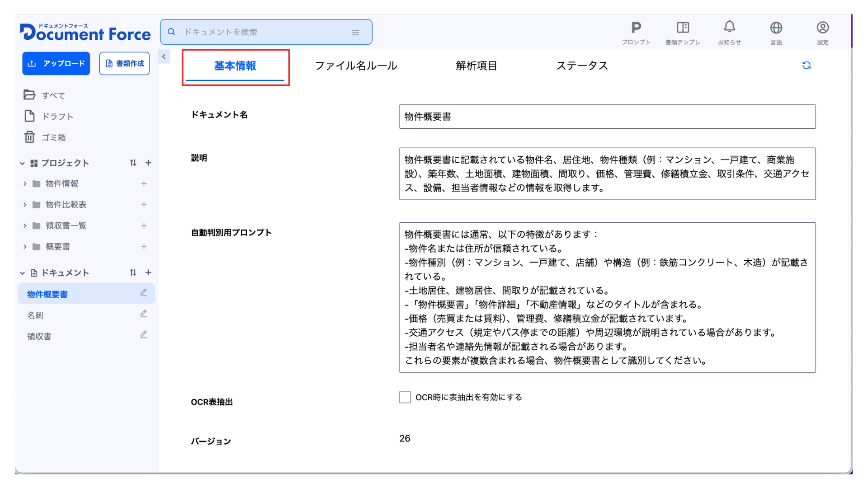
Task: Click the search magnifier icon
Action: pyautogui.click(x=171, y=32)
